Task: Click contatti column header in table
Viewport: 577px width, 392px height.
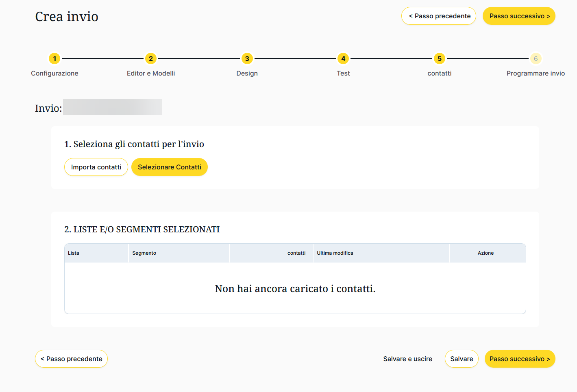Action: coord(296,253)
